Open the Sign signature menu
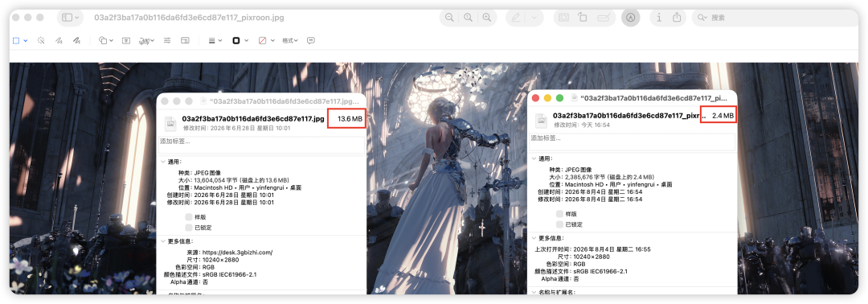The height and width of the screenshot is (304, 868). [x=146, y=40]
